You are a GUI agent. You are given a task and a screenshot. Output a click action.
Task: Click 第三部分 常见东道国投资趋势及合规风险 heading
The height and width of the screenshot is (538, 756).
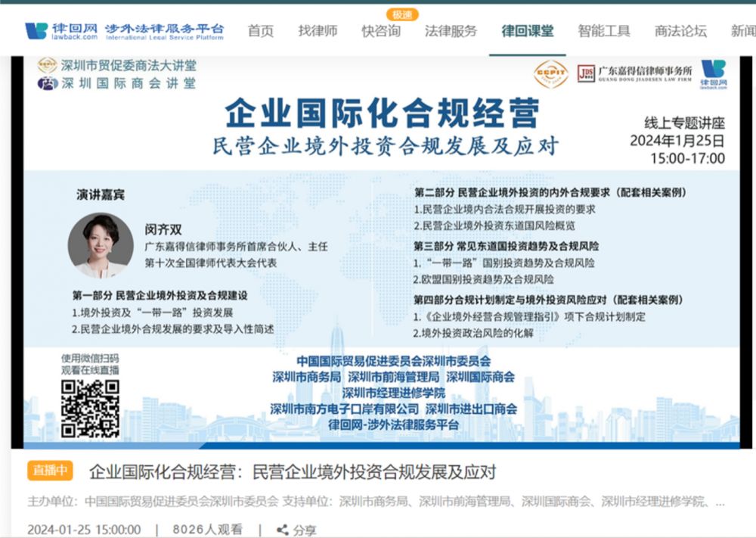pyautogui.click(x=507, y=246)
